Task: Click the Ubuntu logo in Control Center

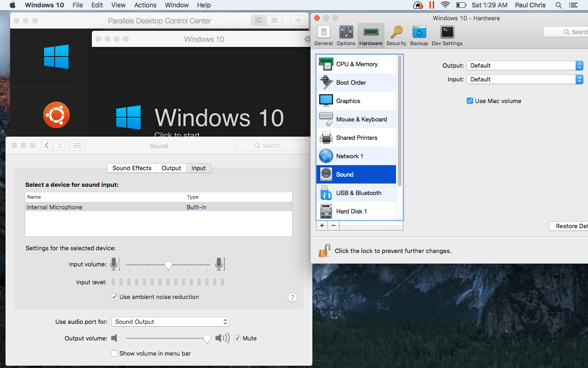Action: click(57, 115)
